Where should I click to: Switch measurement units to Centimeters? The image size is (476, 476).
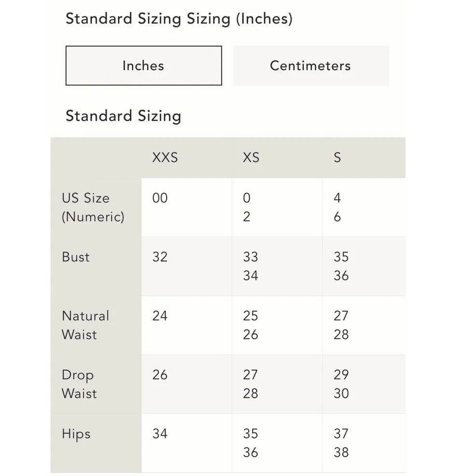click(310, 66)
